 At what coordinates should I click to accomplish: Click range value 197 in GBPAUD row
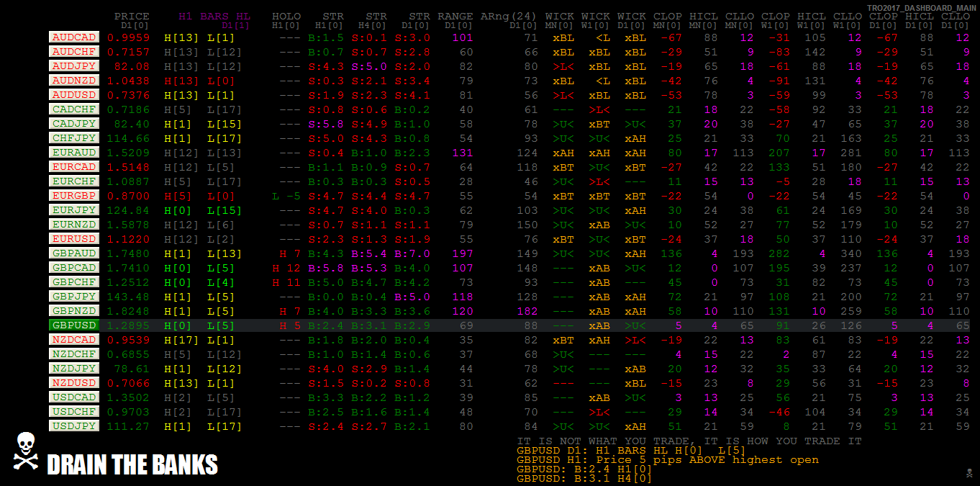(463, 253)
